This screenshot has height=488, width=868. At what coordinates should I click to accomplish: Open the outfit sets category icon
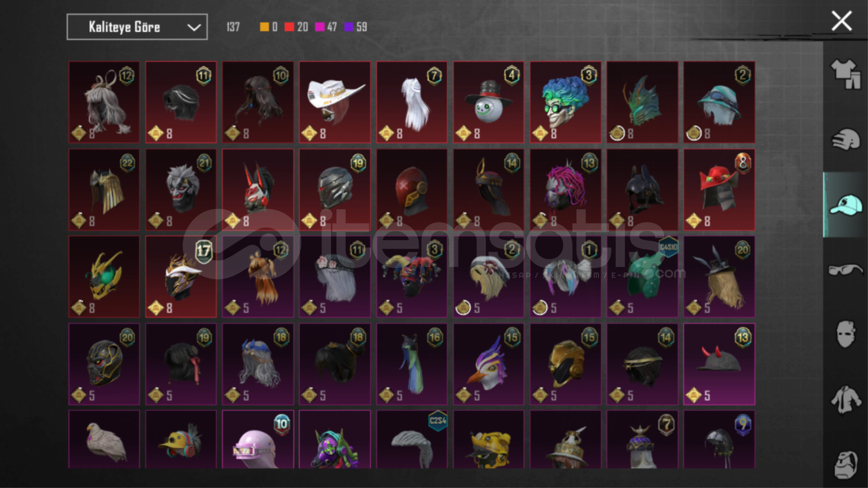coord(845,75)
